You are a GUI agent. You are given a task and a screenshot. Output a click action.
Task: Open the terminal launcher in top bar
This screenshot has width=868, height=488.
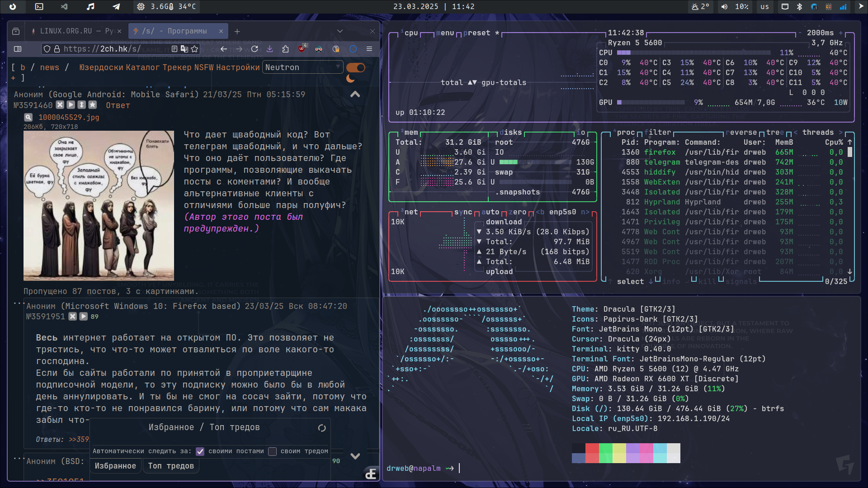click(x=39, y=7)
